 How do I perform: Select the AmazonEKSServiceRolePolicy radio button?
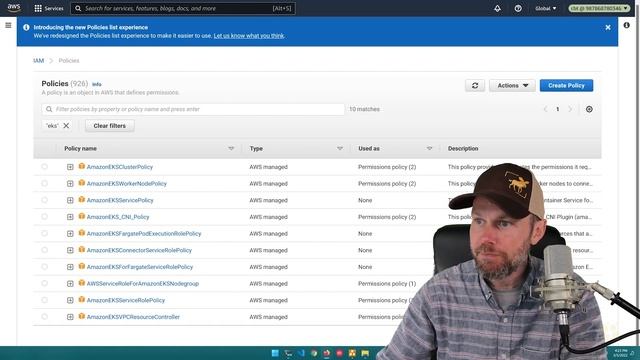[44, 300]
